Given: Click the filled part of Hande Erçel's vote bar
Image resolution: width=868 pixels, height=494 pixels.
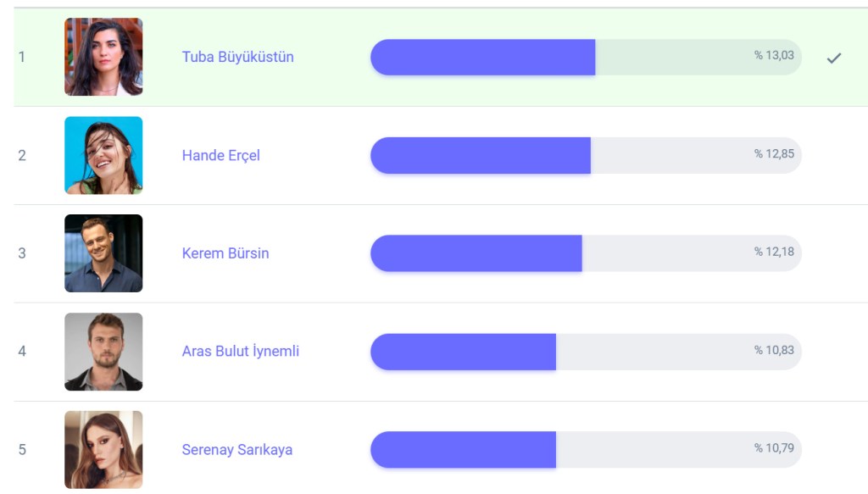Looking at the screenshot, I should coord(480,156).
